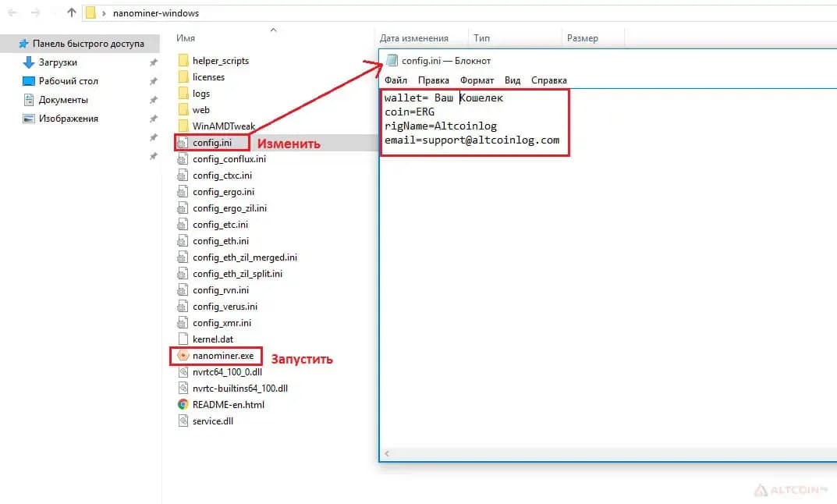Sort files by Дата изменения column
837x504 pixels.
click(x=413, y=38)
